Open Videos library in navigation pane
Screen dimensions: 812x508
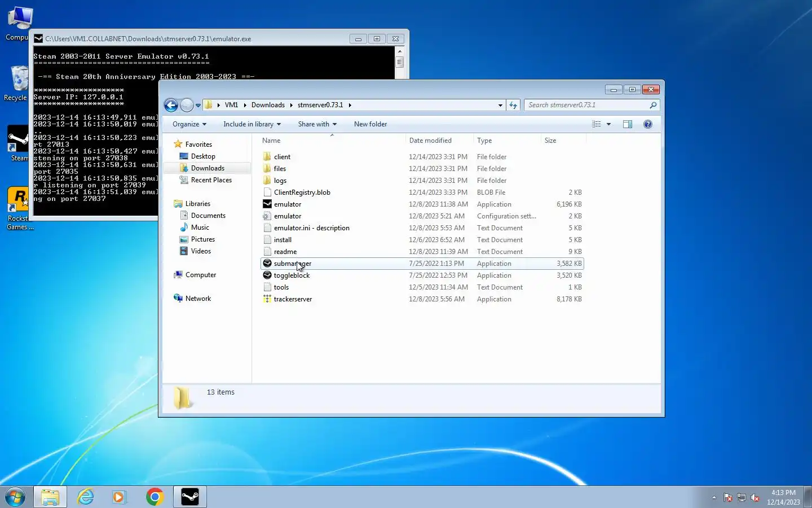201,251
